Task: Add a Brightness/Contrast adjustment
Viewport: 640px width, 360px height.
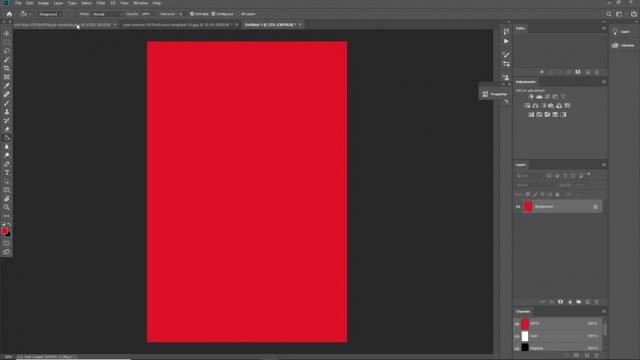Action: (531, 97)
